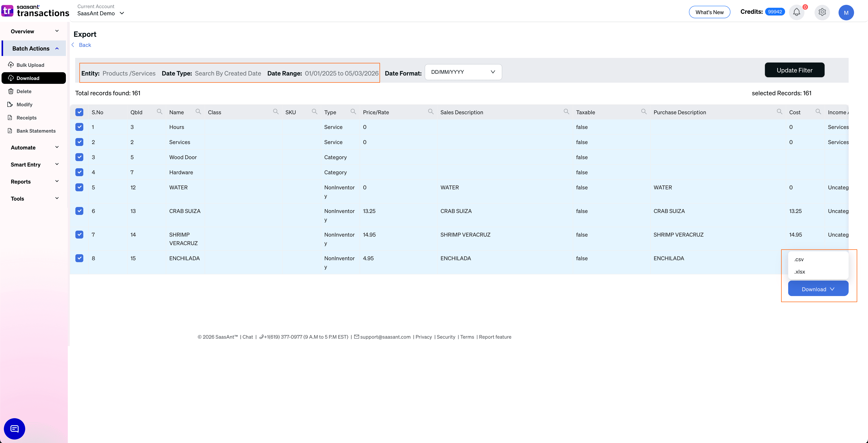
Task: Open the Receipts section
Action: tap(26, 118)
